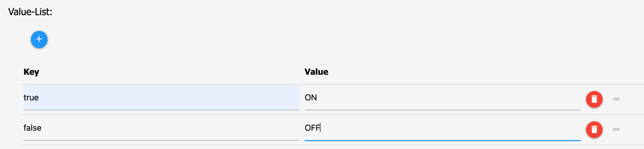Click the Key column header

point(31,72)
